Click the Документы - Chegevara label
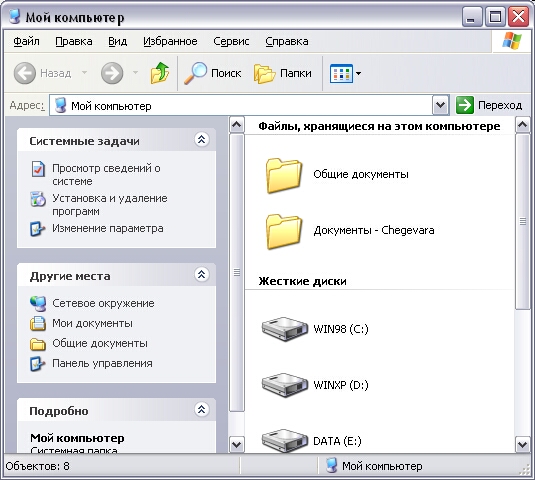This screenshot has height=480, width=535. pyautogui.click(x=374, y=230)
